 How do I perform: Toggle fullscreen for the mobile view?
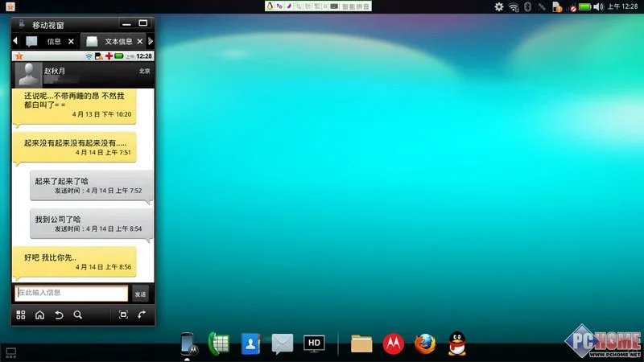(123, 315)
